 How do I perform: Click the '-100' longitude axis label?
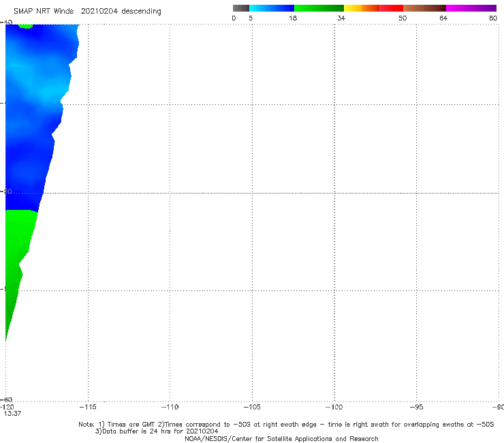point(334,407)
